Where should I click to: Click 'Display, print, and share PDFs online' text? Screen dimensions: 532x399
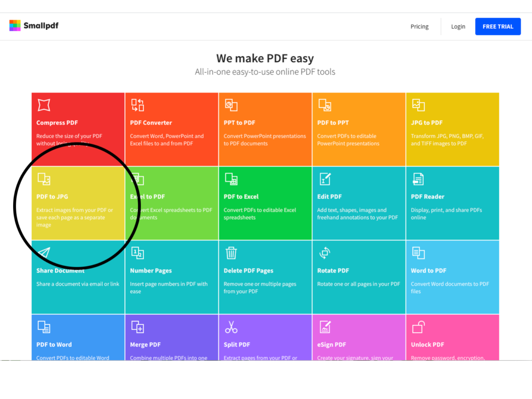tap(446, 214)
